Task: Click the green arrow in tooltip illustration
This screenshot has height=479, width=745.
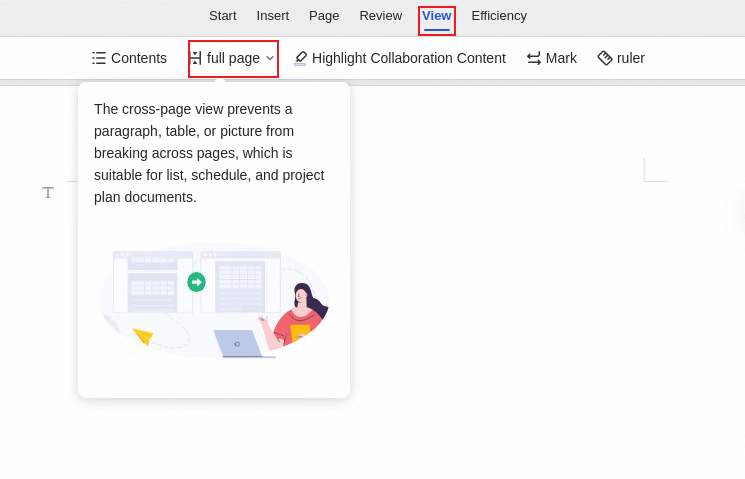Action: click(196, 282)
